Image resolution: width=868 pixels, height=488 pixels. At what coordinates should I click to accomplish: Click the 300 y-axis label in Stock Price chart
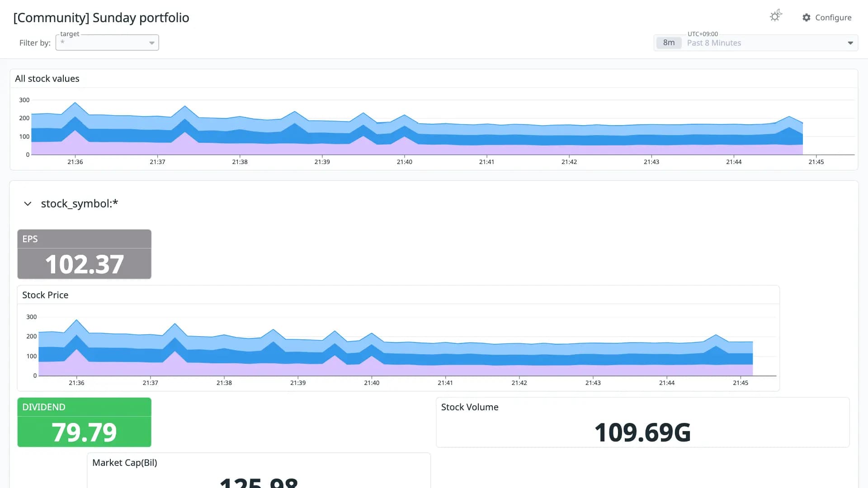click(31, 317)
